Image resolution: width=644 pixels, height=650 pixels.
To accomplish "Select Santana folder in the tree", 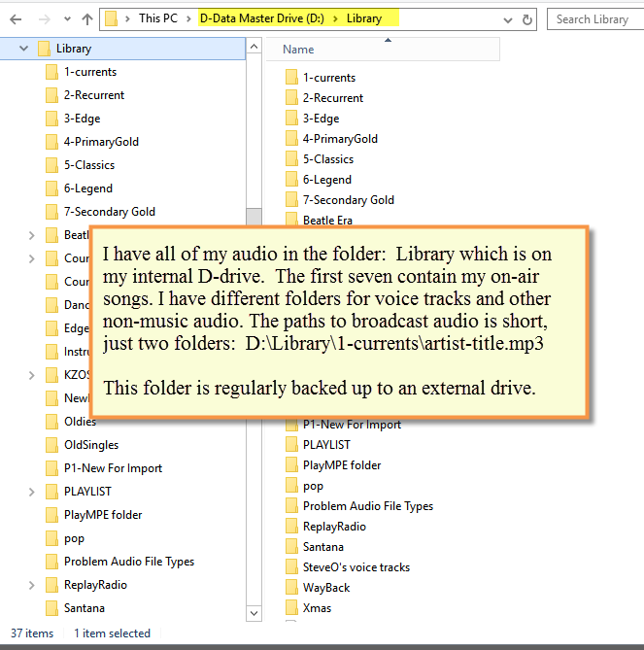I will click(85, 608).
